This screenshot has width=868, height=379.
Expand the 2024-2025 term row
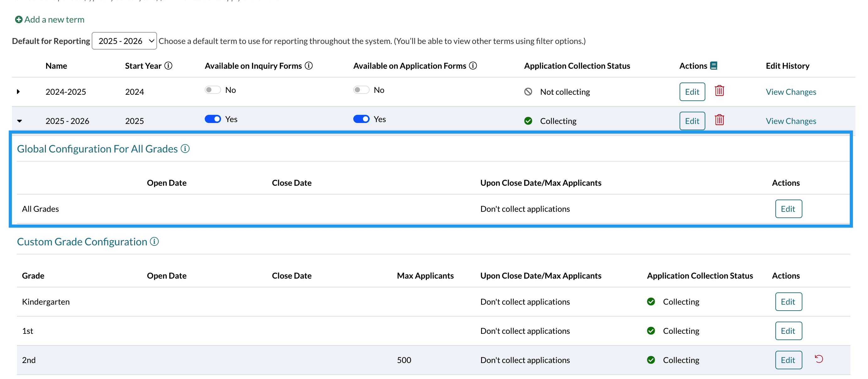(19, 92)
